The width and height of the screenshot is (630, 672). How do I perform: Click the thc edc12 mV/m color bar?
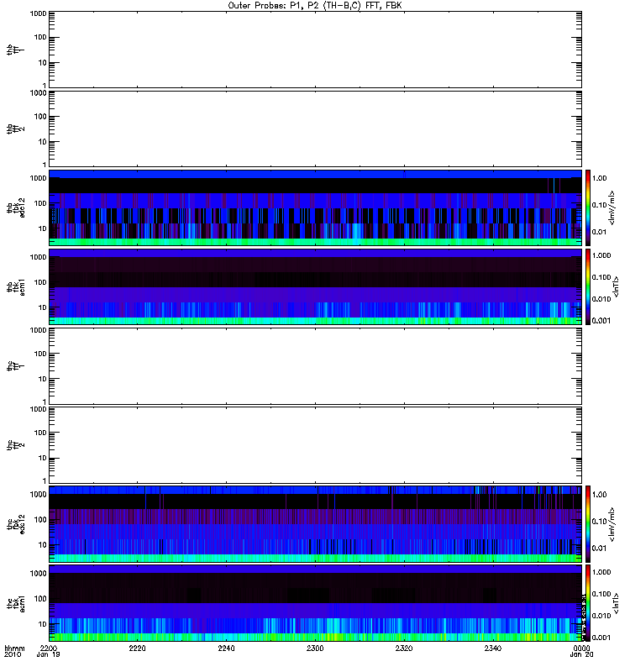point(588,524)
